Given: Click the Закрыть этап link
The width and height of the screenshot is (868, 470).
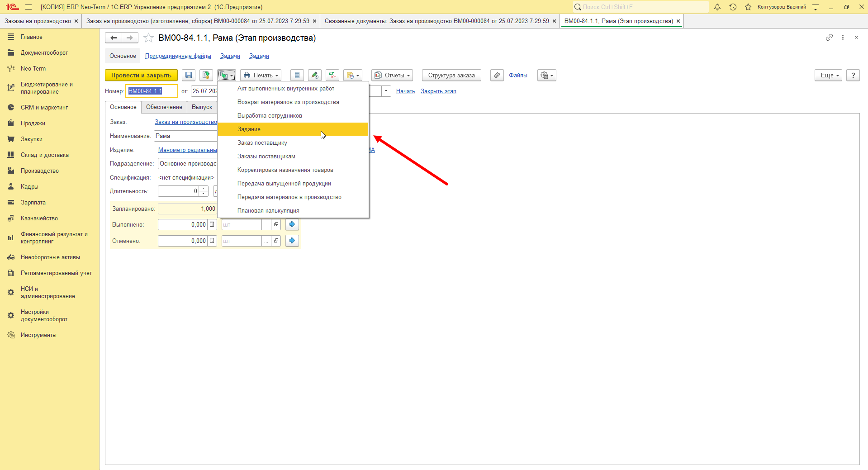Looking at the screenshot, I should [438, 91].
